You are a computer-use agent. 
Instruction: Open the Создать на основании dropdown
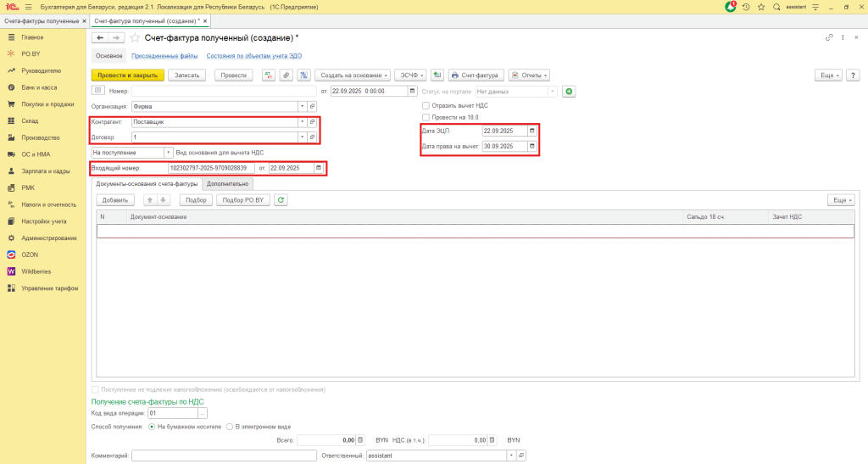pos(354,75)
